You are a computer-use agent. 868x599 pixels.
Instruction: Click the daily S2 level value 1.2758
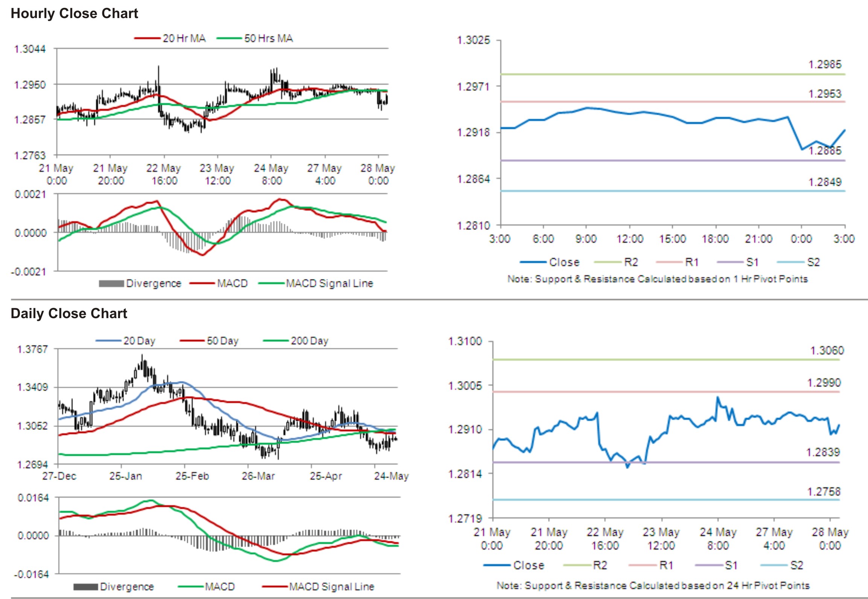point(824,491)
